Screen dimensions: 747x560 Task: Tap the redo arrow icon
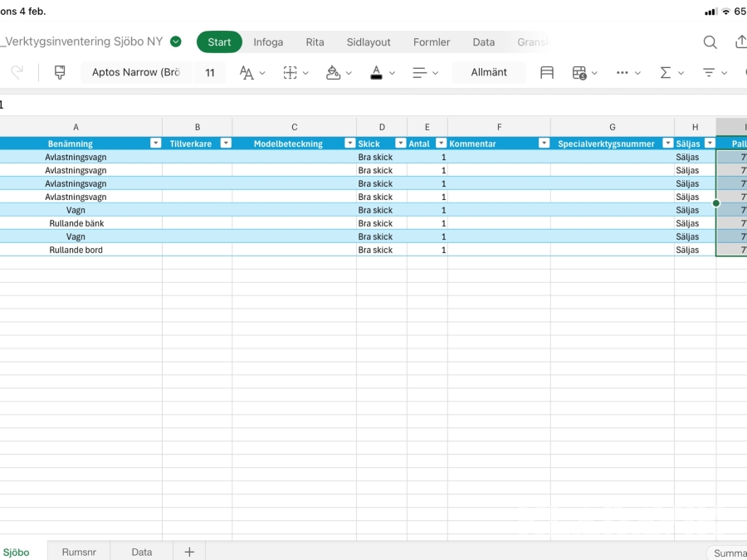[17, 73]
